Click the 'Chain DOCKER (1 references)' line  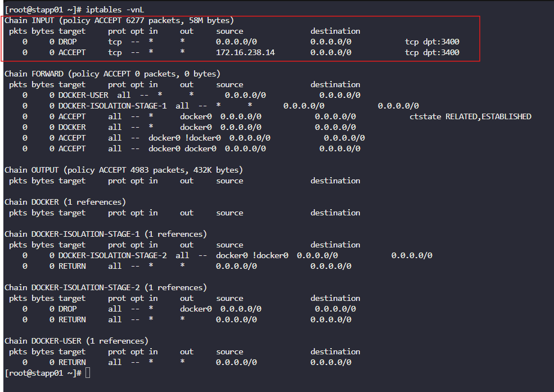(65, 202)
